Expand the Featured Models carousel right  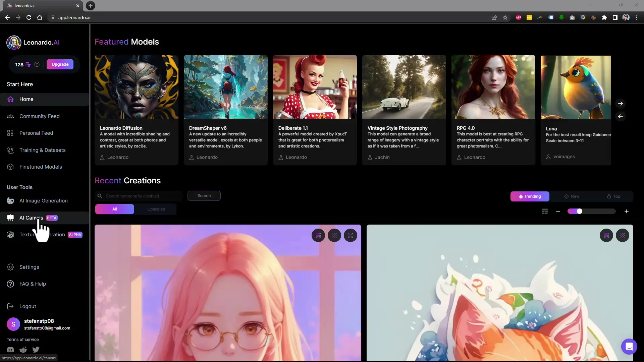coord(621,104)
